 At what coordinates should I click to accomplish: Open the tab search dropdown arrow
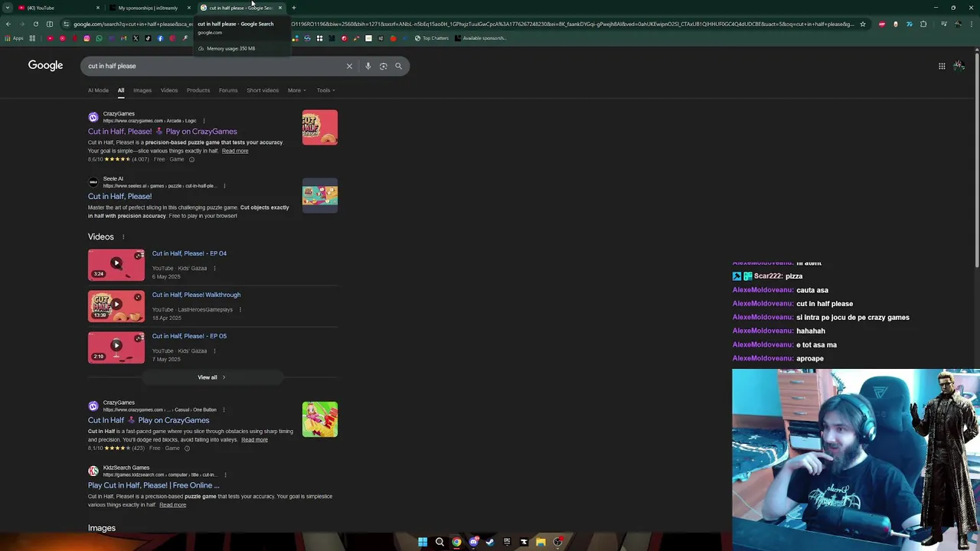8,8
